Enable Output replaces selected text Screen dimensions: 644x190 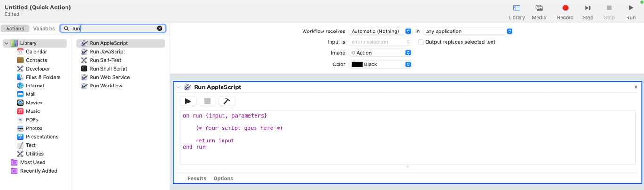pyautogui.click(x=421, y=42)
